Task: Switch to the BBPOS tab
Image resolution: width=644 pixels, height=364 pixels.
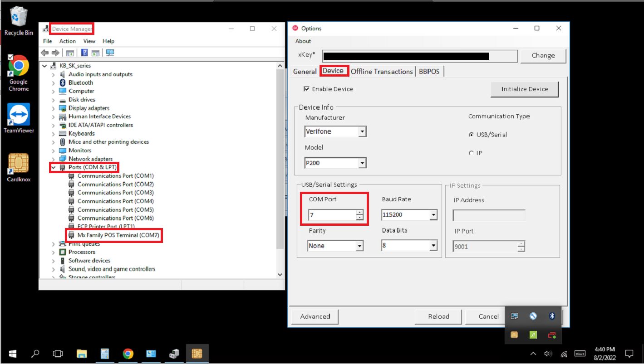Action: pyautogui.click(x=429, y=71)
